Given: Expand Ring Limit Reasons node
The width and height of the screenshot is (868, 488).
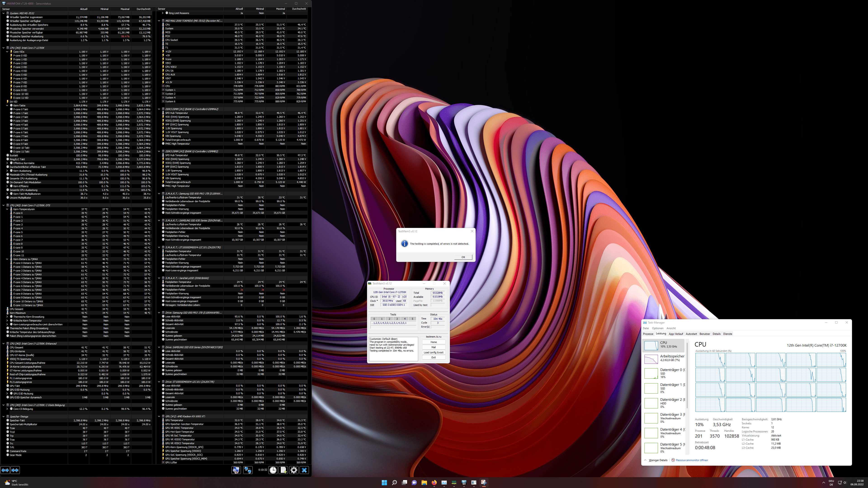Looking at the screenshot, I should click(163, 13).
